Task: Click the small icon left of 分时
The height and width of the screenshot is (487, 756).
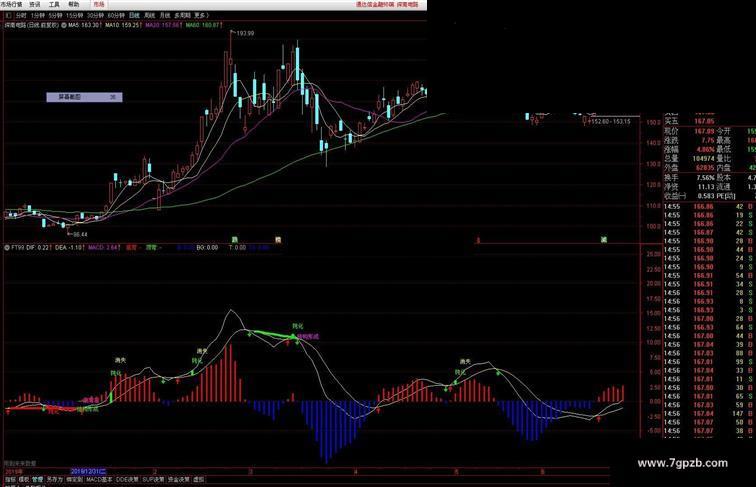Action: [8, 15]
